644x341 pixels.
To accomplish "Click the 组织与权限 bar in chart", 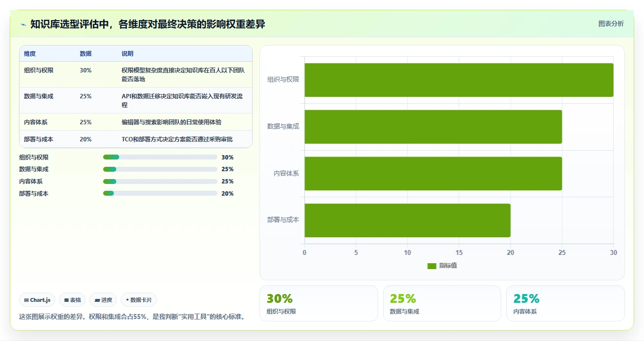I will coord(459,80).
